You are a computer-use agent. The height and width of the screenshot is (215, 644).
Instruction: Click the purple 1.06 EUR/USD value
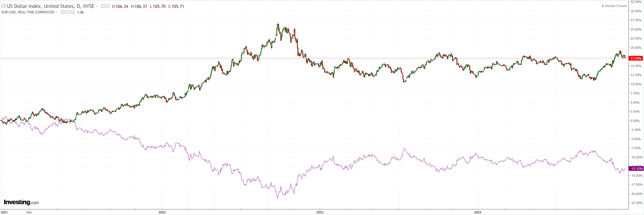80,12
